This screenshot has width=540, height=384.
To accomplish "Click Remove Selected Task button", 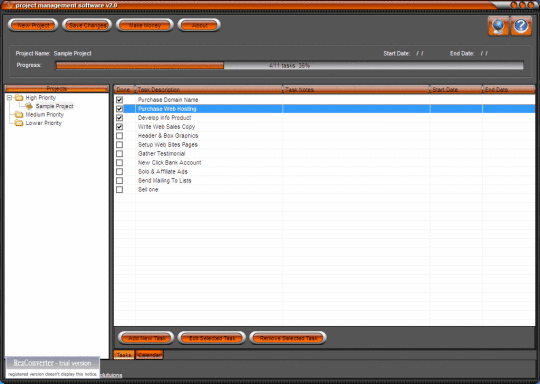I will click(x=288, y=338).
